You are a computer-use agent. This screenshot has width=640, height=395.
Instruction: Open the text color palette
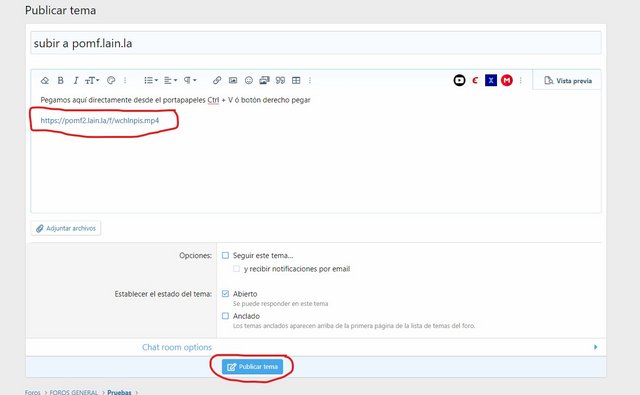(x=111, y=80)
